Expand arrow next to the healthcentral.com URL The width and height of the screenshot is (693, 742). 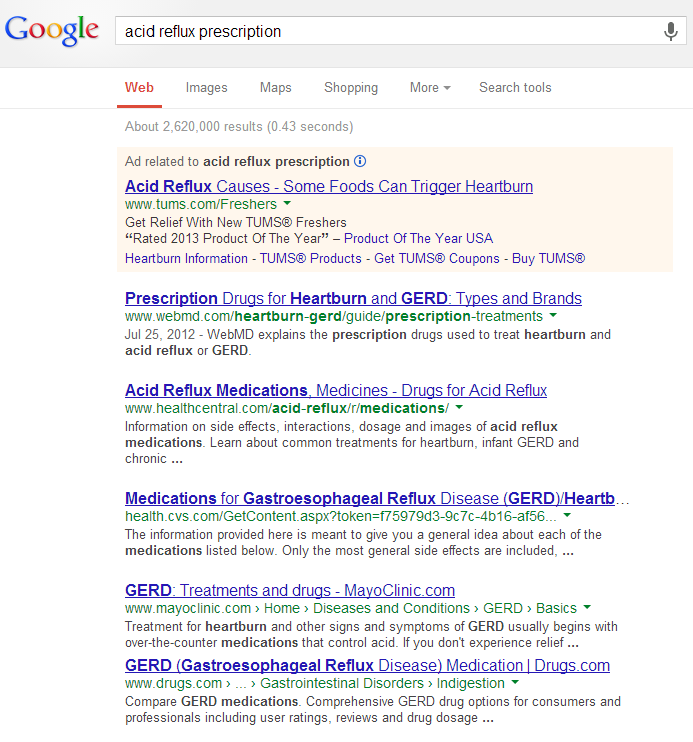pos(459,407)
